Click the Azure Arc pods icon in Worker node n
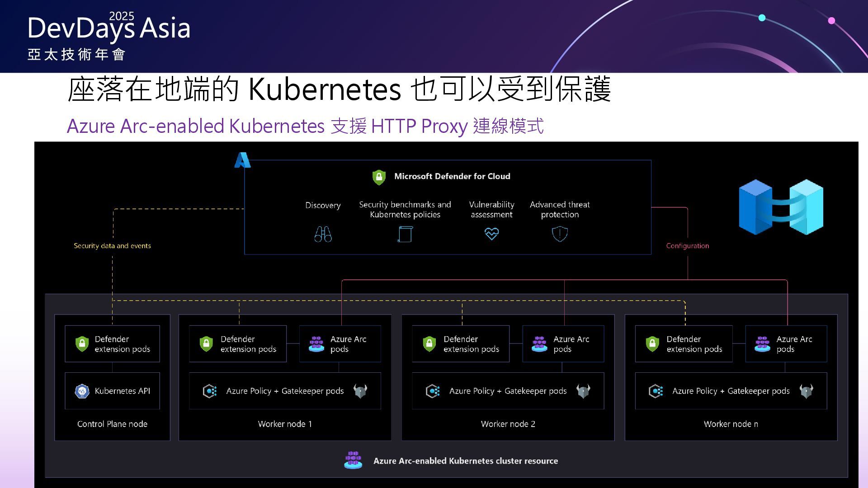The height and width of the screenshot is (488, 868). [x=762, y=344]
